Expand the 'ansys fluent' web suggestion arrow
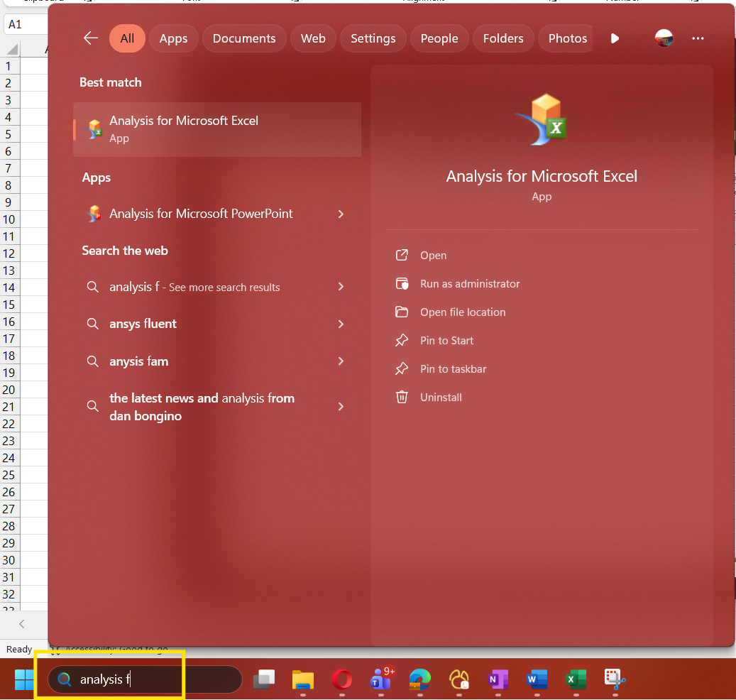The image size is (736, 700). [x=341, y=324]
